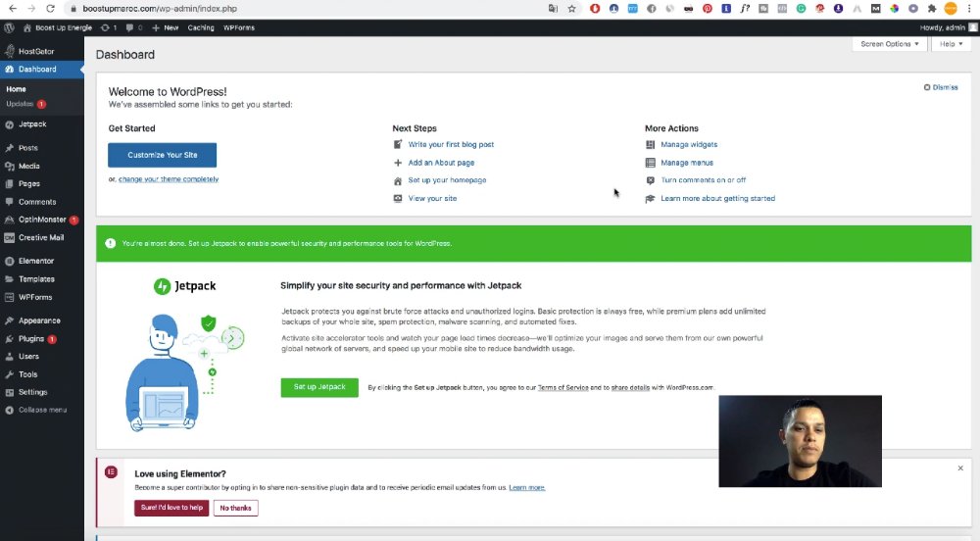Screen dimensions: 980x541
Task: Open the share details link
Action: coord(630,387)
